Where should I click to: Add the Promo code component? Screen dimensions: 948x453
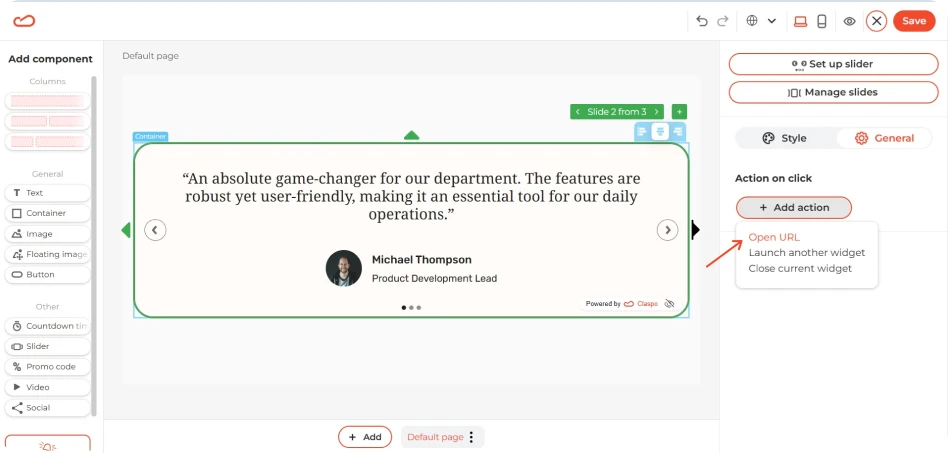[x=48, y=367]
